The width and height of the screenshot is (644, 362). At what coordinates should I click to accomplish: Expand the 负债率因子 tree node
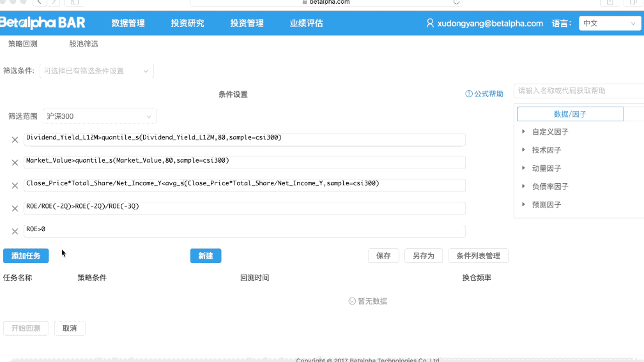523,186
